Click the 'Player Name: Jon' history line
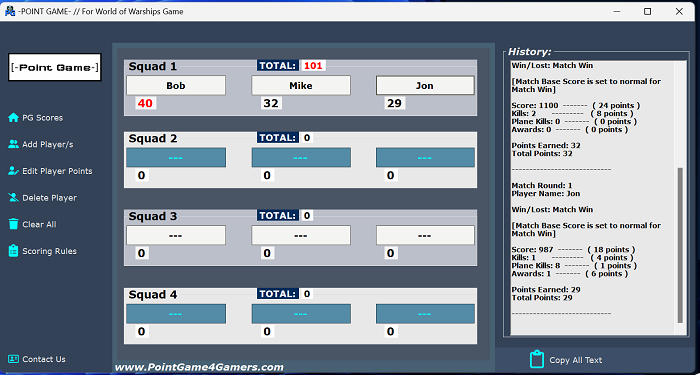This screenshot has width=700, height=375. [546, 194]
